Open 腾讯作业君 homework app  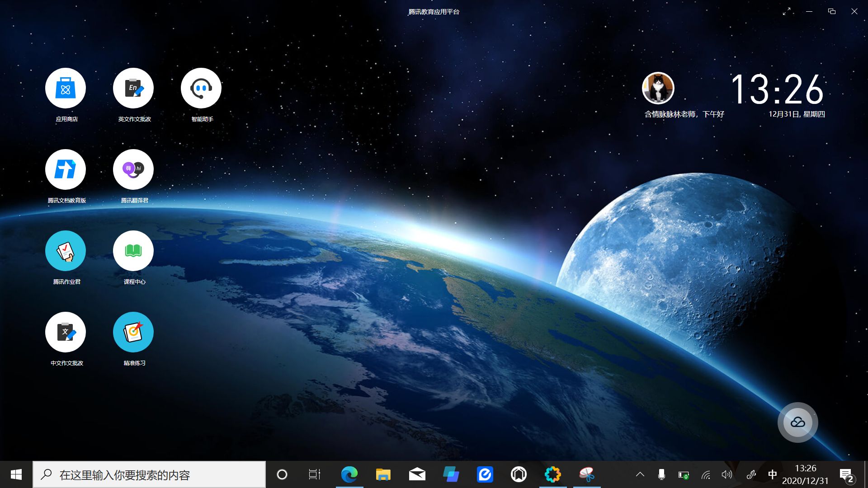click(66, 251)
